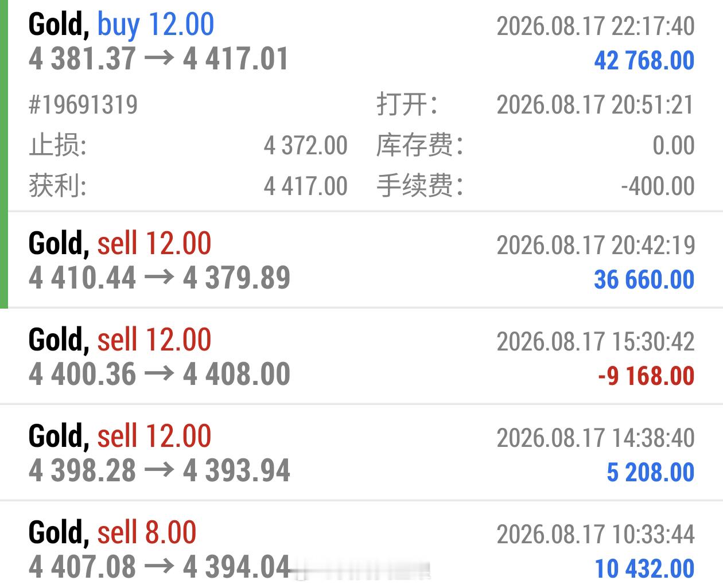Click order ticket number #19691319
The height and width of the screenshot is (588, 723).
click(x=83, y=105)
